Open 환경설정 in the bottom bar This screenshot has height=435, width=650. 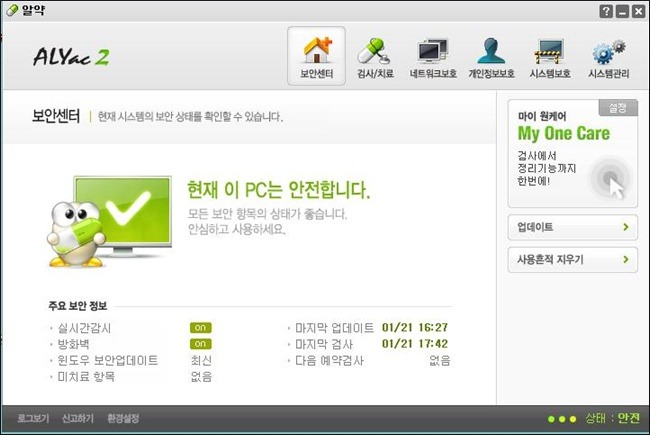tap(123, 418)
